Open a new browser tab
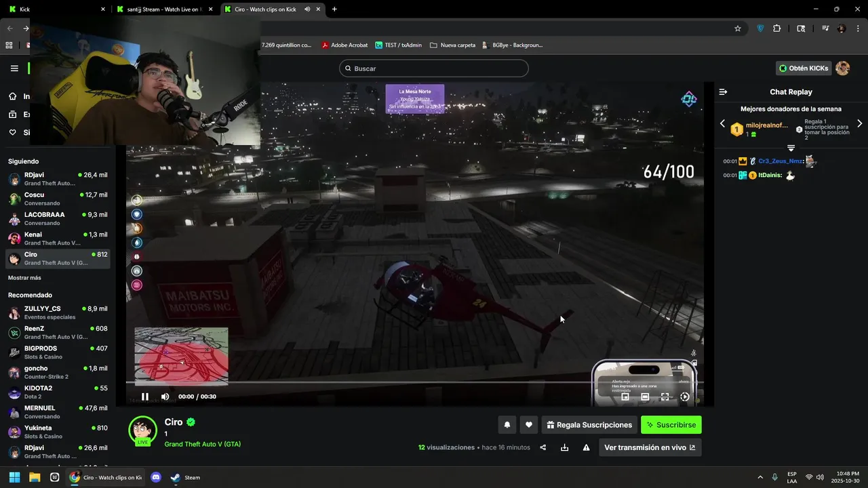This screenshot has width=868, height=488. (334, 9)
